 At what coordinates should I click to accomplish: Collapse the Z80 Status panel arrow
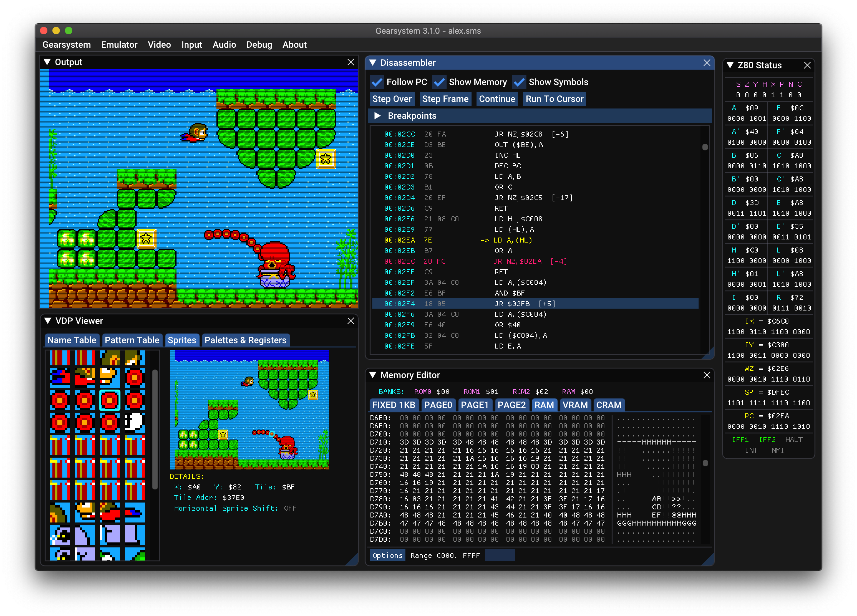pos(730,65)
